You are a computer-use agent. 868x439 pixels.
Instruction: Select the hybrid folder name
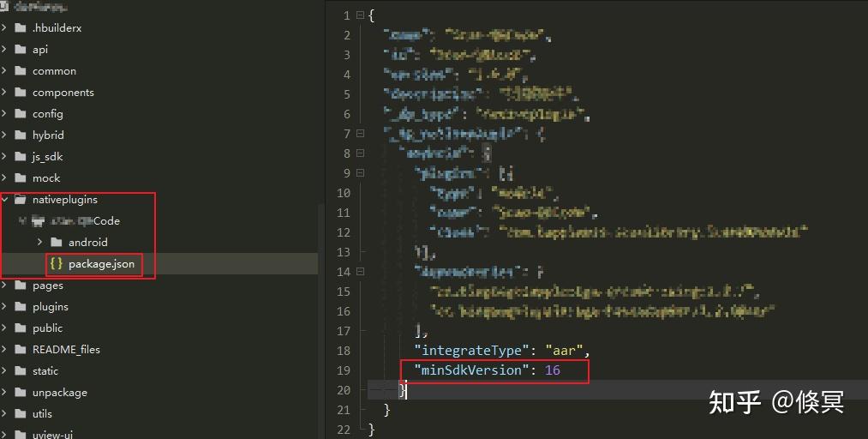pos(48,135)
